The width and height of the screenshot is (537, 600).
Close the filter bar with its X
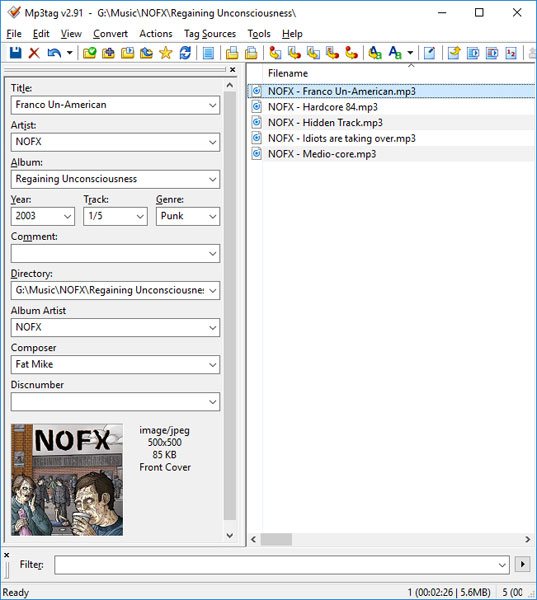(7, 555)
